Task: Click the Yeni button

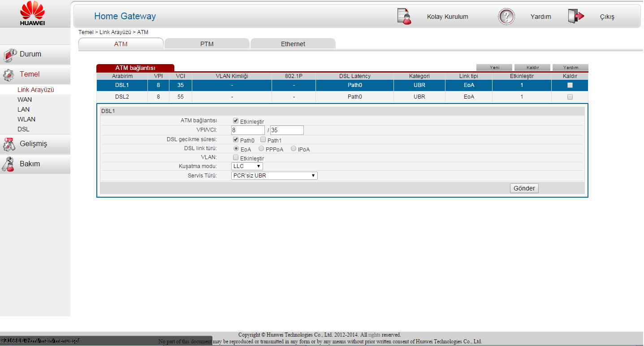Action: (x=495, y=67)
